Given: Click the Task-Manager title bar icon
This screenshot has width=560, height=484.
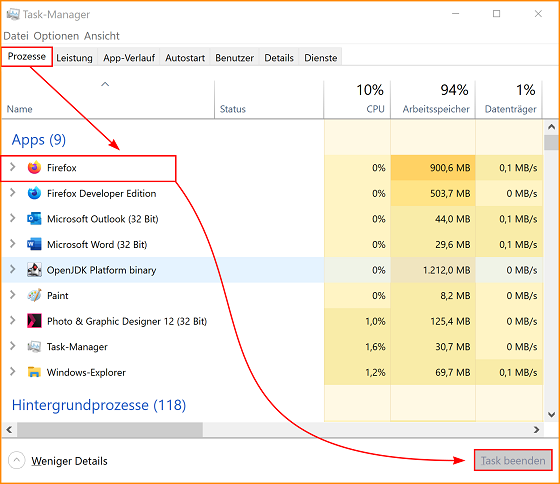Looking at the screenshot, I should (13, 14).
